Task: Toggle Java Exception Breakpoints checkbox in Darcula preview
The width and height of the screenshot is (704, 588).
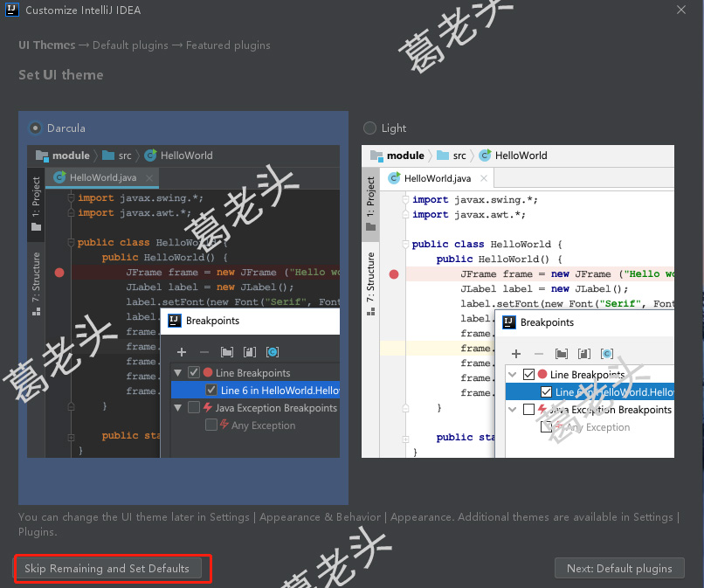Action: point(194,407)
